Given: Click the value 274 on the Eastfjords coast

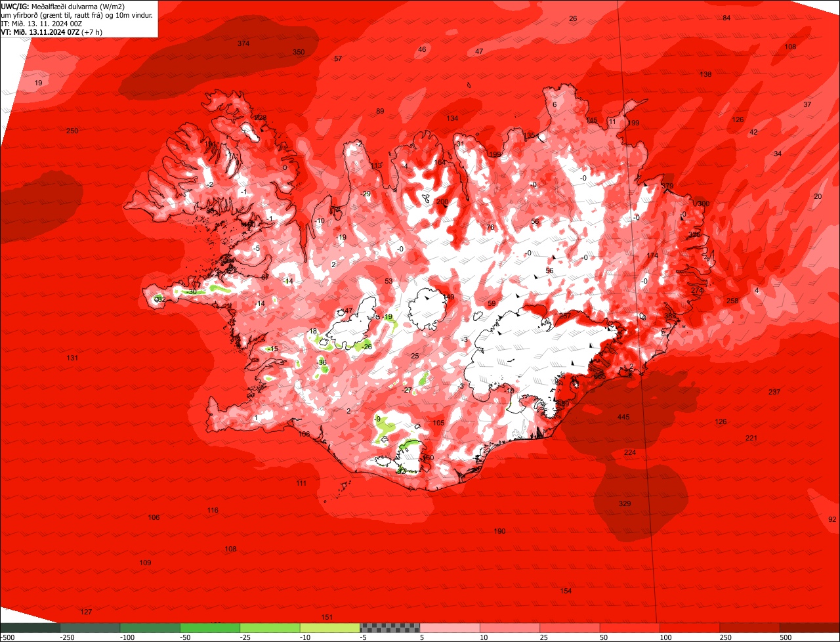Looking at the screenshot, I should [697, 290].
